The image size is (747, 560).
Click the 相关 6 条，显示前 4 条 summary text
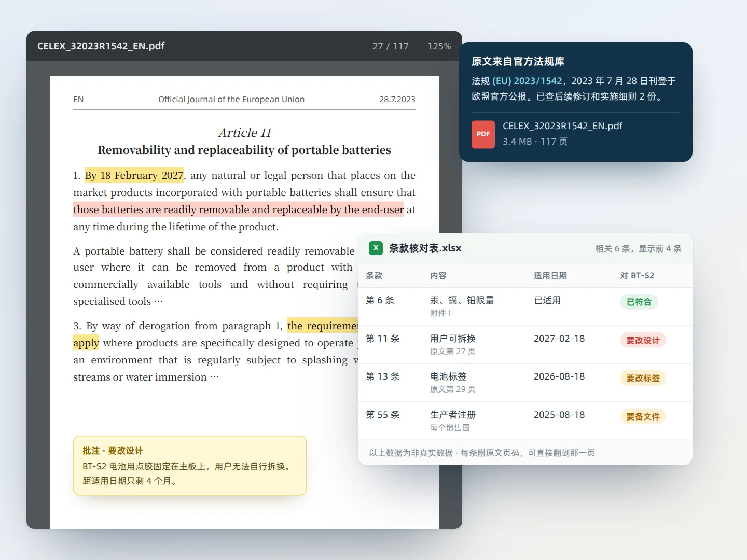tap(639, 249)
